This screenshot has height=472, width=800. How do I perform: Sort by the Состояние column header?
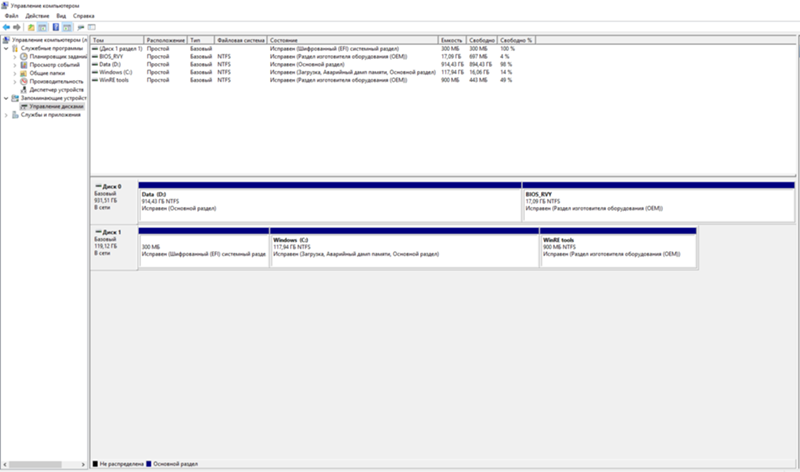353,40
